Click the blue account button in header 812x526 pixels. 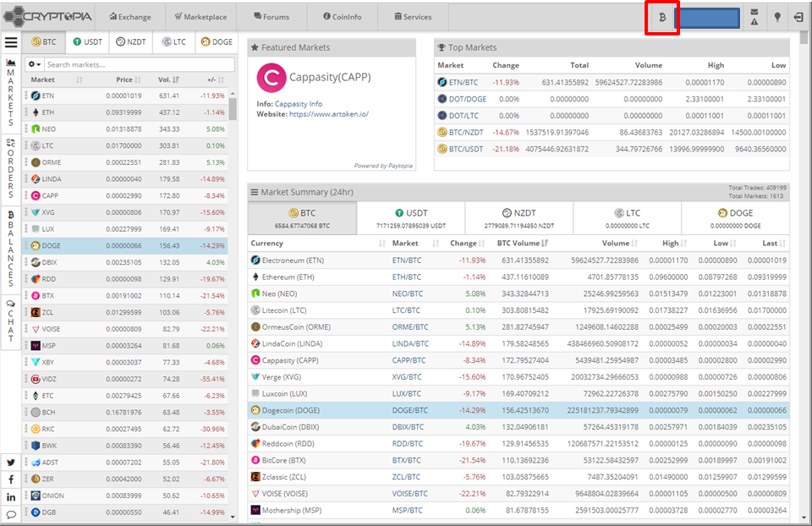707,18
